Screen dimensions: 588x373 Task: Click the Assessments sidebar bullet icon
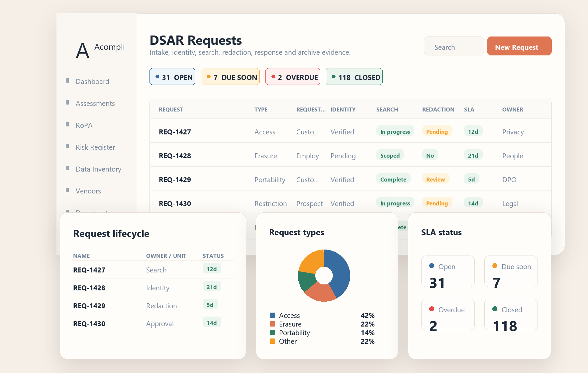(67, 103)
